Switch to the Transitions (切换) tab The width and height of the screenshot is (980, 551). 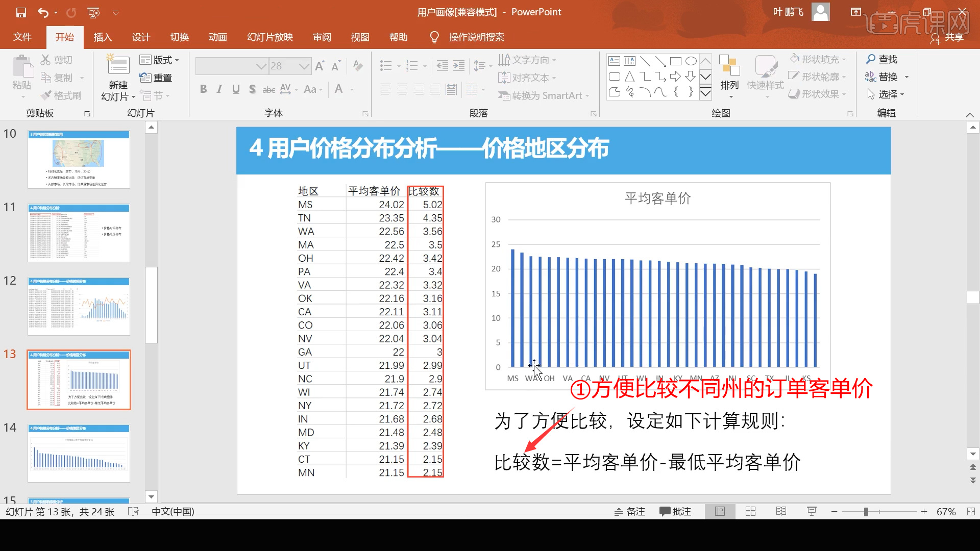click(179, 37)
